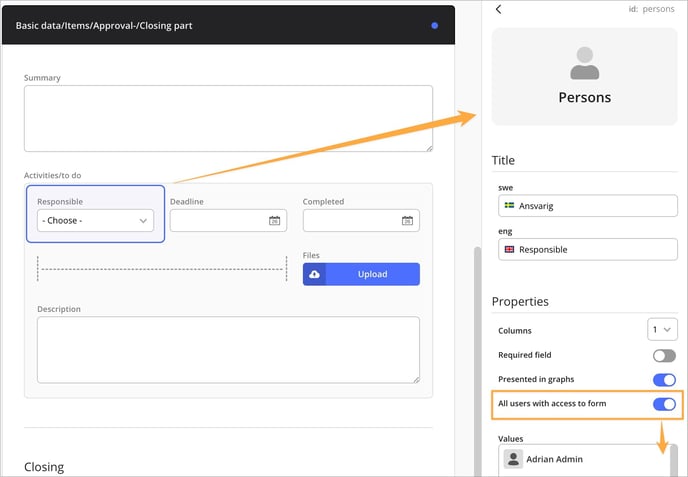Open the Responsible Choose dropdown
Viewport: 688px width, 477px height.
pos(95,220)
